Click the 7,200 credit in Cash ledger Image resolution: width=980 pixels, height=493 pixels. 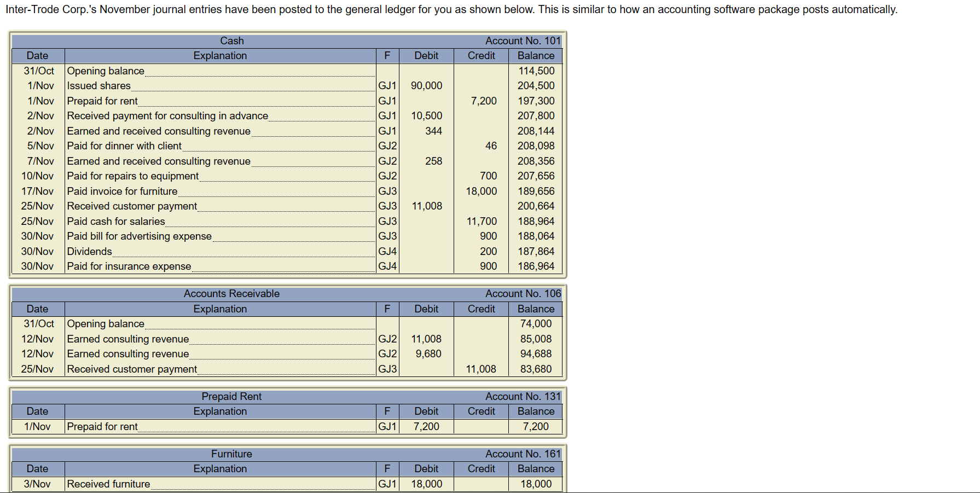[484, 101]
